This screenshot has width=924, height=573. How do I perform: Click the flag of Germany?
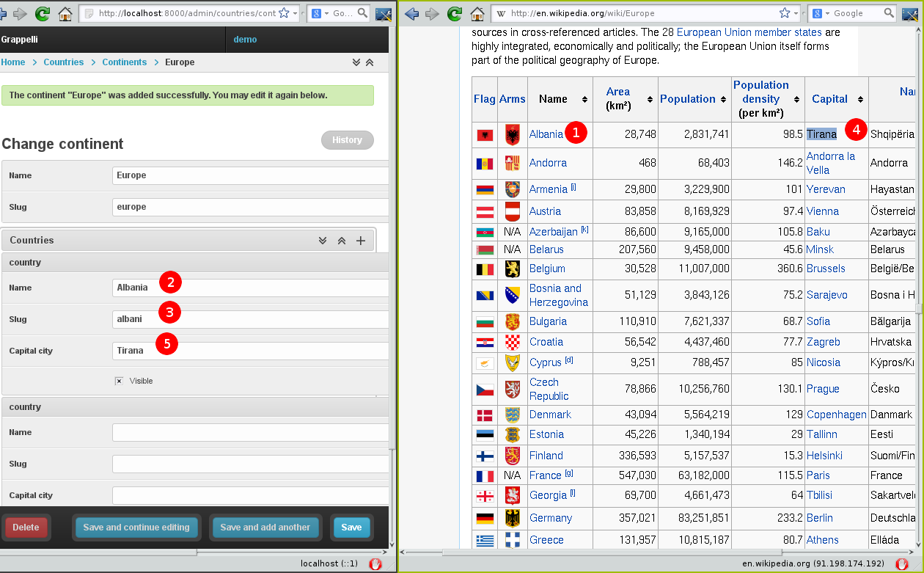pyautogui.click(x=485, y=518)
